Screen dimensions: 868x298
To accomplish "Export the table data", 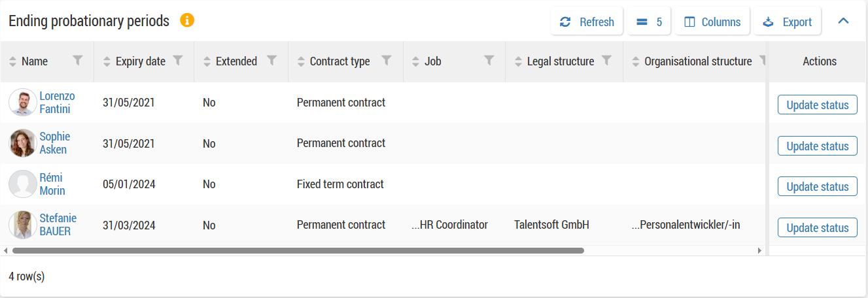I will point(787,22).
